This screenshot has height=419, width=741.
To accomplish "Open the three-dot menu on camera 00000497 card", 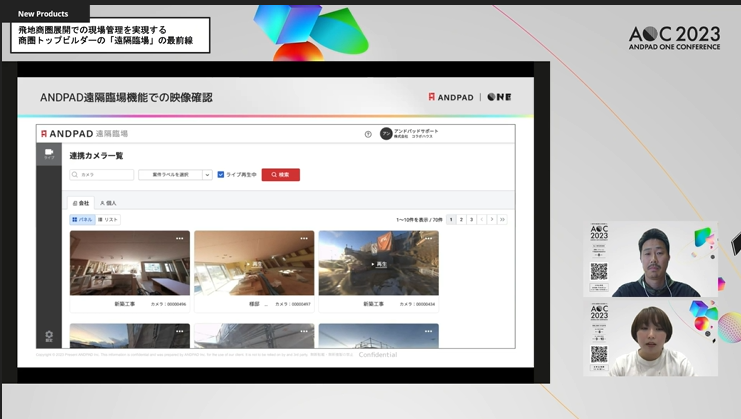I will click(x=304, y=239).
